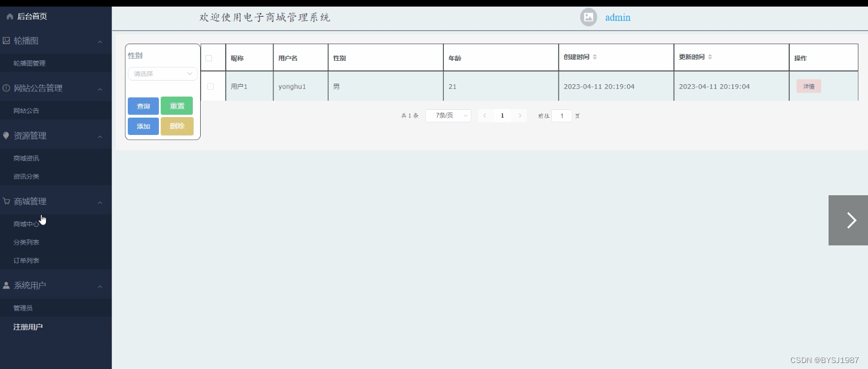Open 轮播图管理 submenu item
This screenshot has width=868, height=369.
pyautogui.click(x=29, y=63)
